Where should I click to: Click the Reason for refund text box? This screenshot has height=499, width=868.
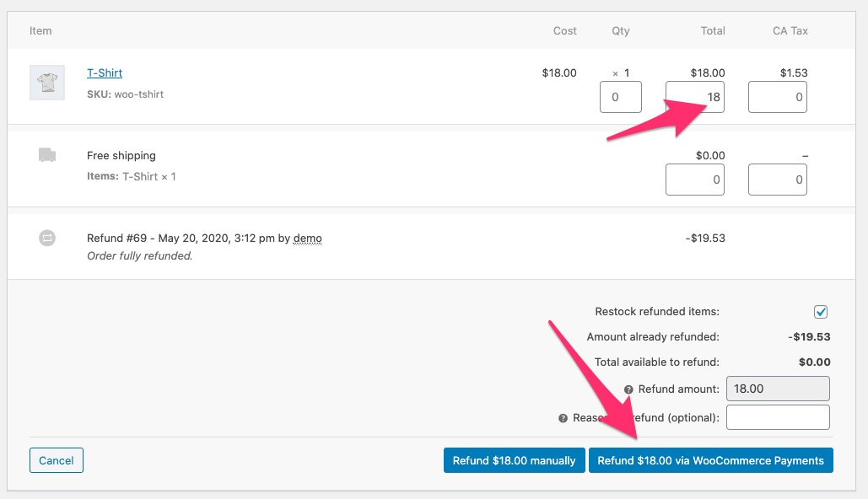[x=777, y=416]
